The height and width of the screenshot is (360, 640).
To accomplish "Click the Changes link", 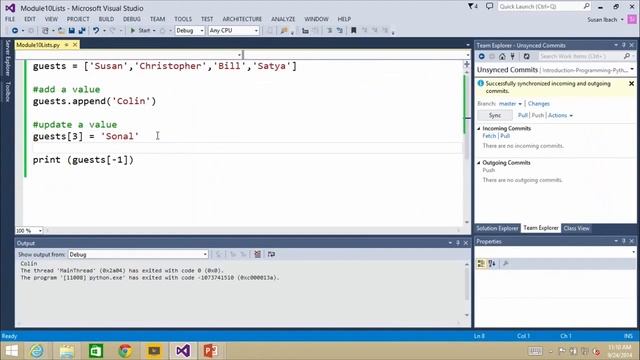I will [x=539, y=104].
